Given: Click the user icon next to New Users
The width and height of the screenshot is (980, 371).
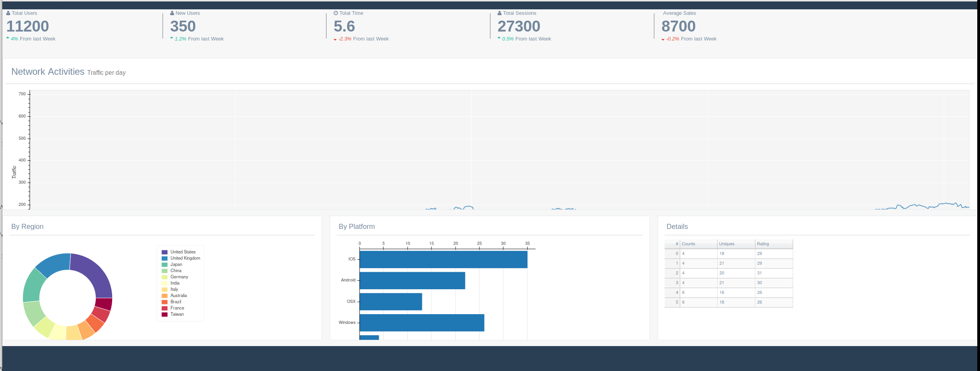Looking at the screenshot, I should click(171, 13).
